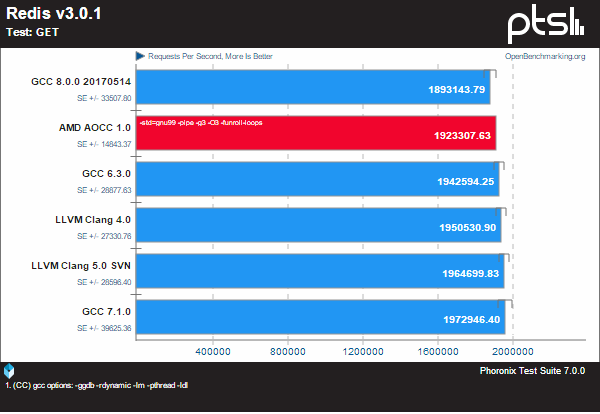Click the value 1950530.90

[x=468, y=228]
